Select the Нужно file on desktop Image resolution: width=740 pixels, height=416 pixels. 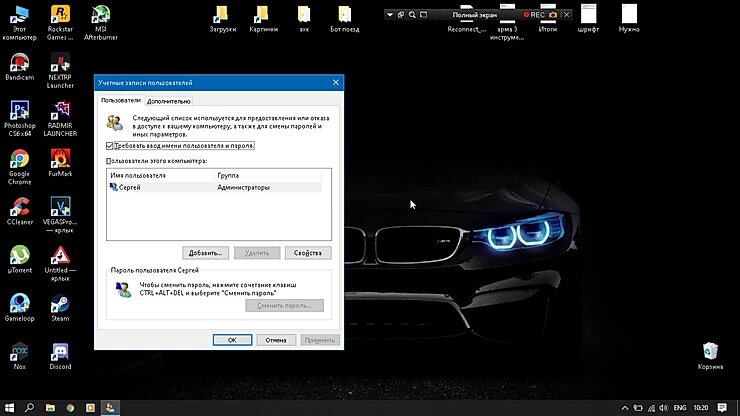629,19
